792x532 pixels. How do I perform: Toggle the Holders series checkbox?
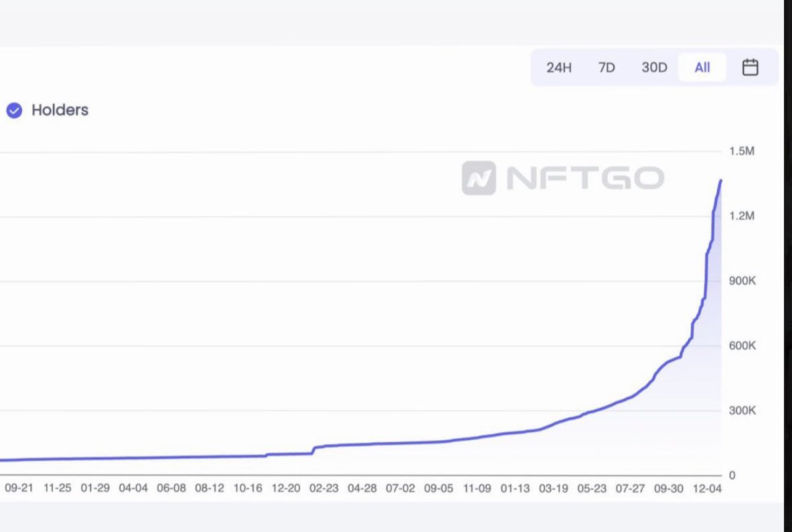(x=15, y=110)
